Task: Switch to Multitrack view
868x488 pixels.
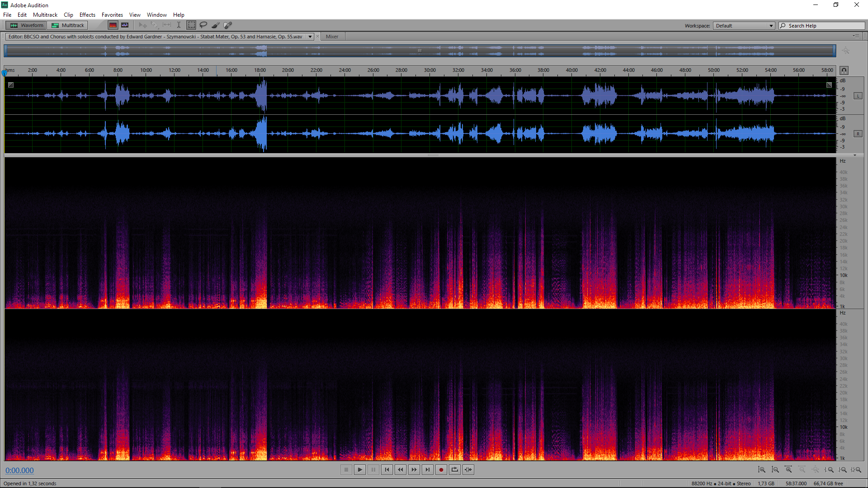Action: (68, 25)
